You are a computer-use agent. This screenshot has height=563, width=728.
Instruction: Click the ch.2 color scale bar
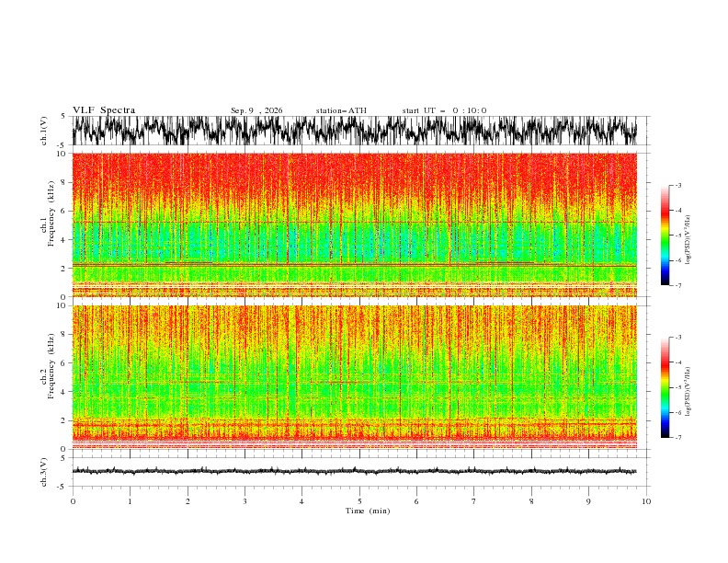click(665, 387)
